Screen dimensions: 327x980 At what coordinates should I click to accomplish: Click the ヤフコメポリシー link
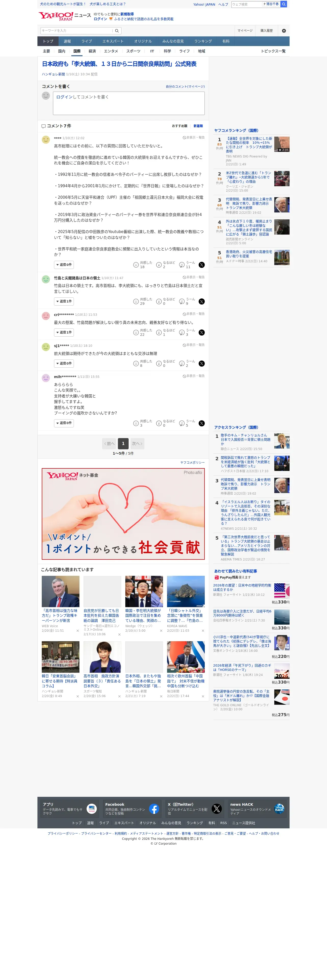point(192,463)
